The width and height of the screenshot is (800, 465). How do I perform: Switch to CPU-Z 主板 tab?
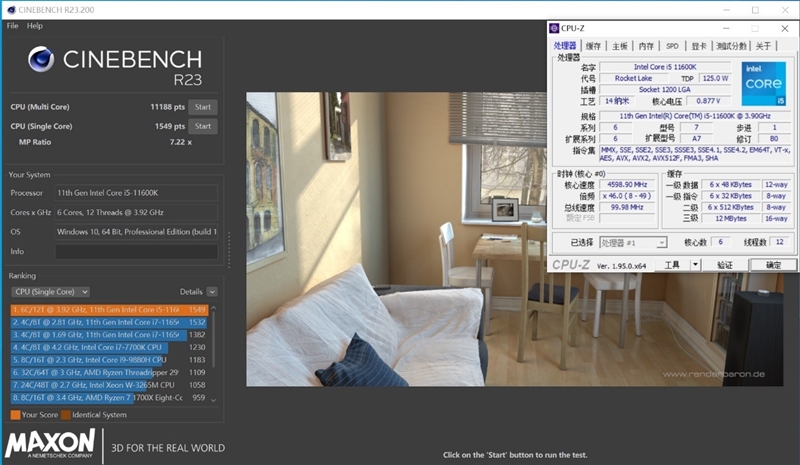pos(619,46)
